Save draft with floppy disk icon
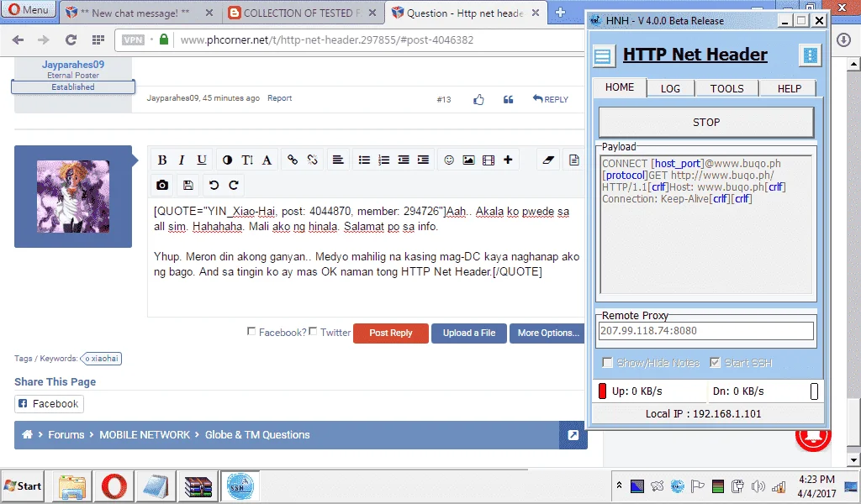 tap(188, 186)
